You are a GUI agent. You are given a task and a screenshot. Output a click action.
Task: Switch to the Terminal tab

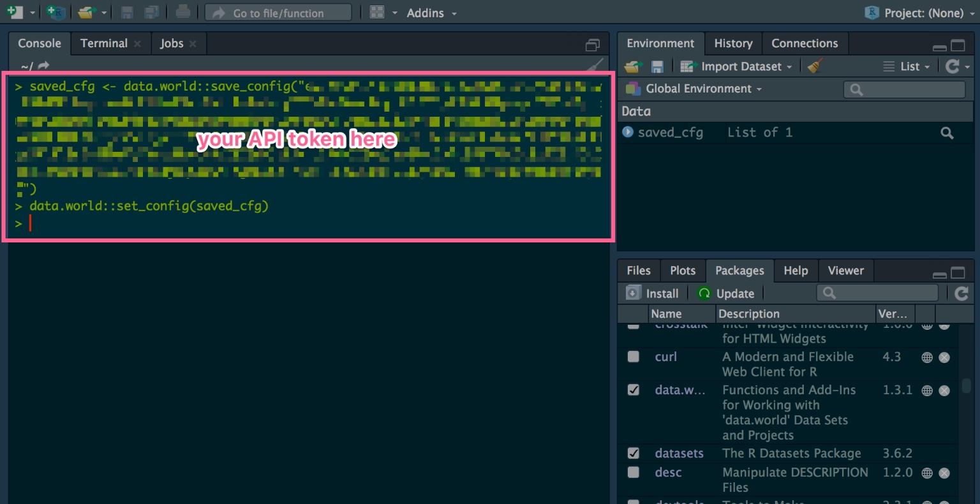click(x=103, y=43)
